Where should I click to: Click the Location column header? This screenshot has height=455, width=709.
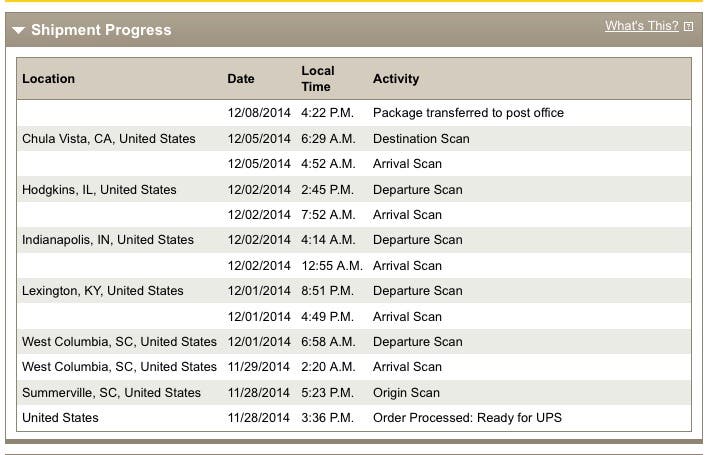[x=48, y=79]
